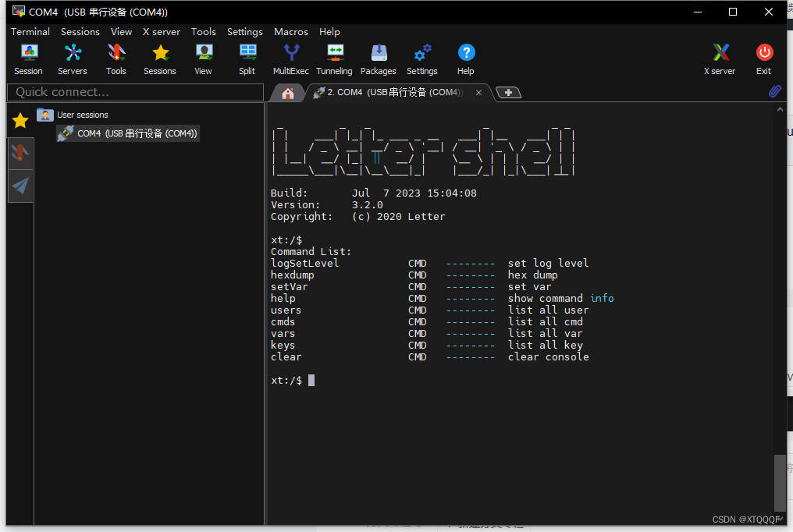Open the Tunneling configuration
793x532 pixels.
point(334,53)
